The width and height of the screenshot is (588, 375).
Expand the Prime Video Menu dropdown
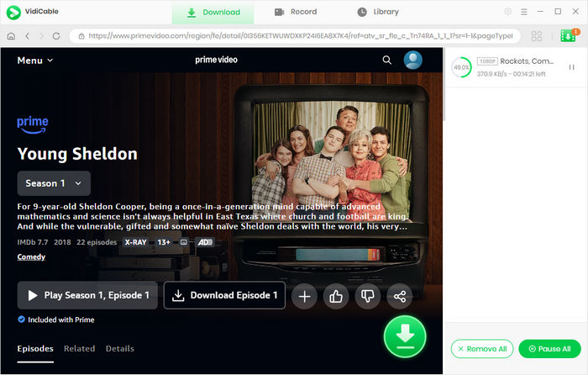[35, 61]
